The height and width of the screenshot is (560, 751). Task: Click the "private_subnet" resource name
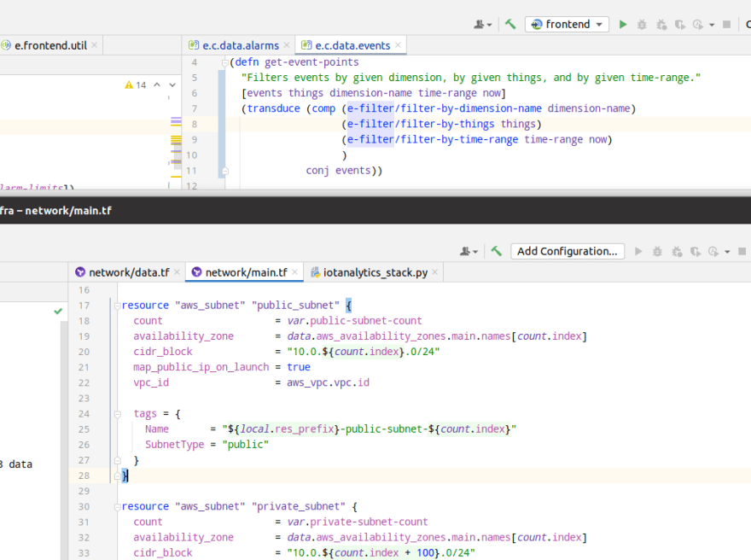point(299,506)
